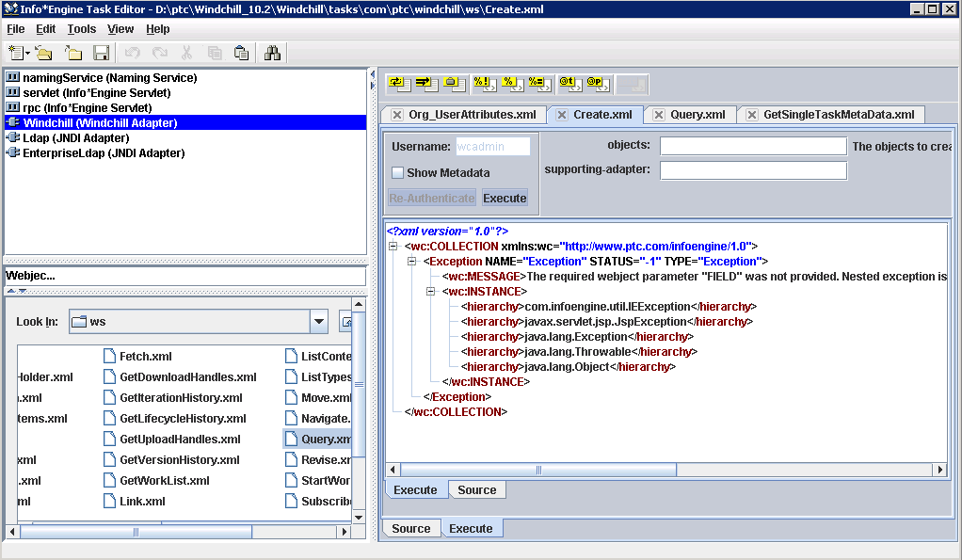Select Ldap (JNDI Adapter) entry

(76, 138)
